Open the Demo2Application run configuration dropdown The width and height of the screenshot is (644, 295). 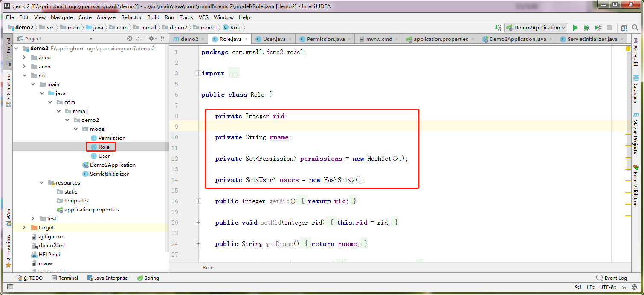(536, 28)
